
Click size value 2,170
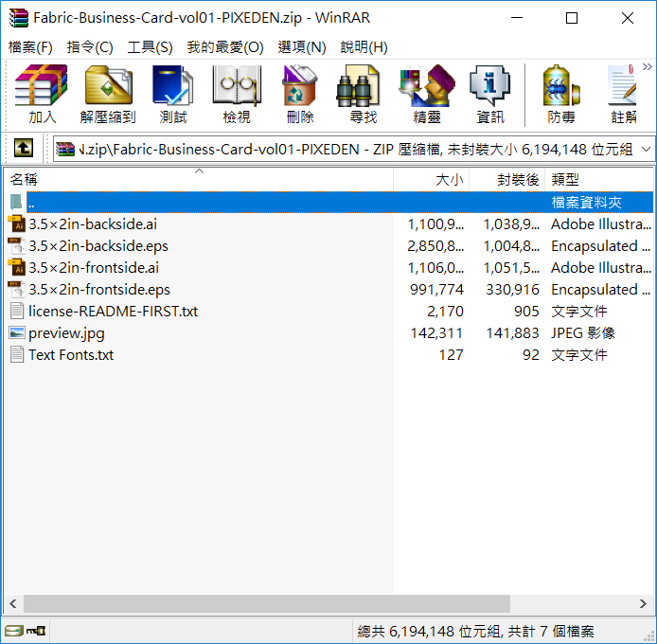[445, 312]
